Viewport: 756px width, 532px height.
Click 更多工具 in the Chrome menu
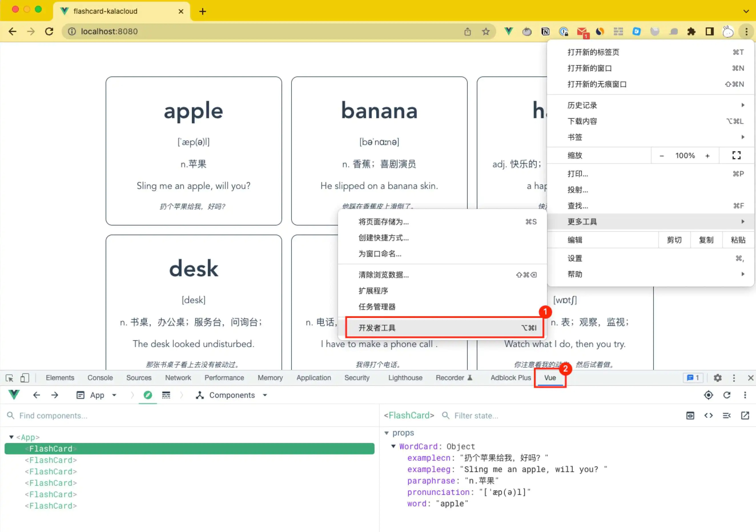[582, 221]
